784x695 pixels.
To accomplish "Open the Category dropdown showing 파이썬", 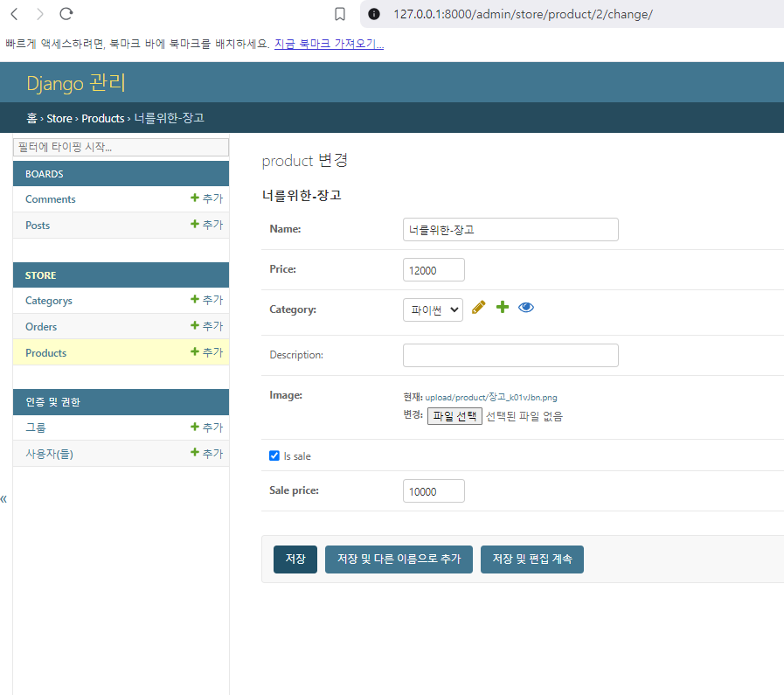I will (433, 310).
